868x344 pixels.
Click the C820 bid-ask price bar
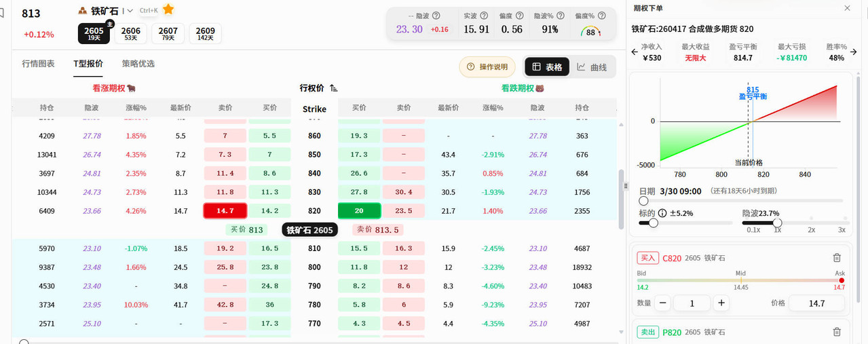pos(740,280)
